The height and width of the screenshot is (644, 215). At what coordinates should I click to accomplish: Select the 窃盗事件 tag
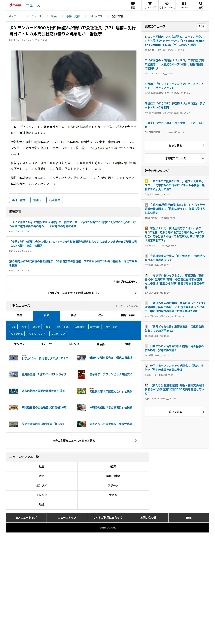(55, 200)
